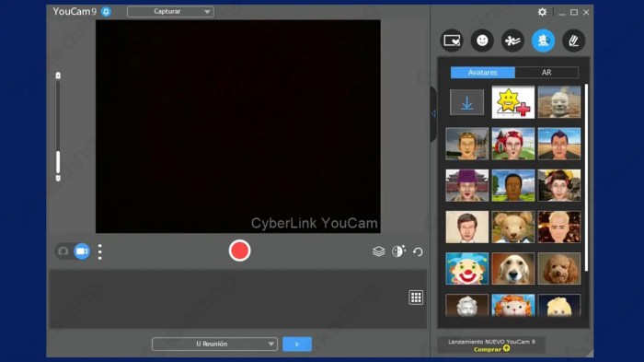Click the Comprar upgrade link
The height and width of the screenshot is (362, 644).
click(x=491, y=349)
